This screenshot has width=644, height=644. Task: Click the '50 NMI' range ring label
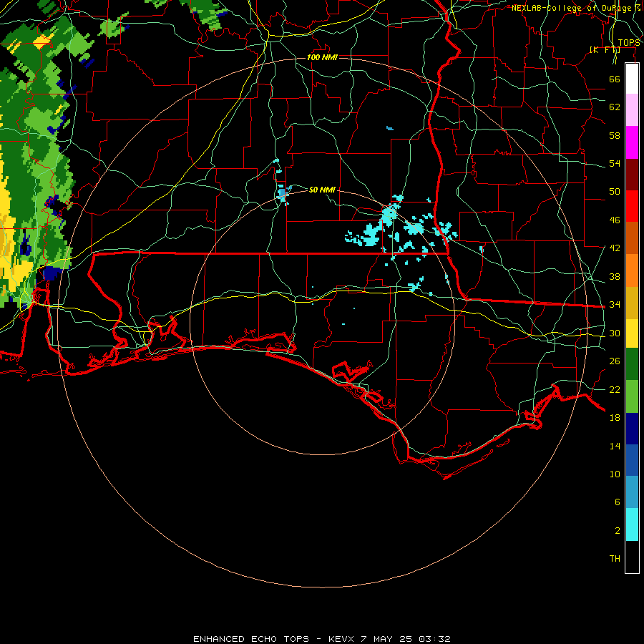(x=322, y=190)
